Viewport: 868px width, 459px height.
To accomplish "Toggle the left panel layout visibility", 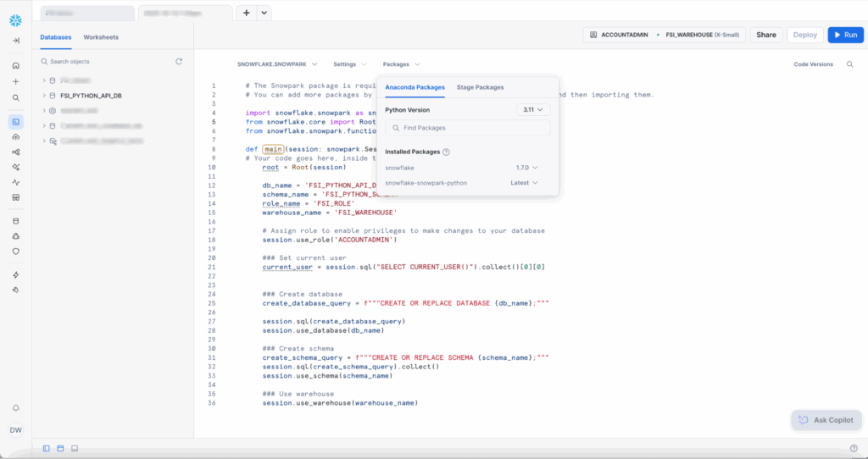I will (47, 448).
